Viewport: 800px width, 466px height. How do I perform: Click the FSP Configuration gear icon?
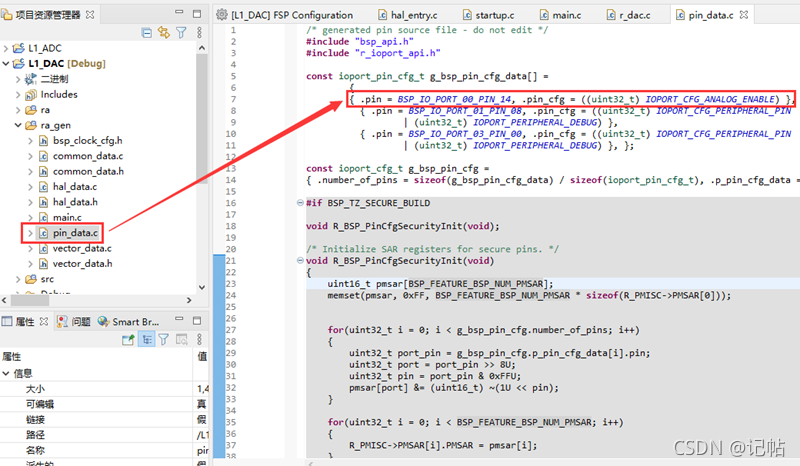pyautogui.click(x=221, y=15)
